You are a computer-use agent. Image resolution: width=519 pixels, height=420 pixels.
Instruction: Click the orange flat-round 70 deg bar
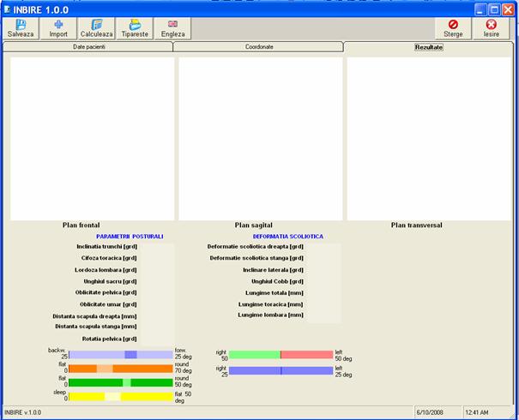120,369
